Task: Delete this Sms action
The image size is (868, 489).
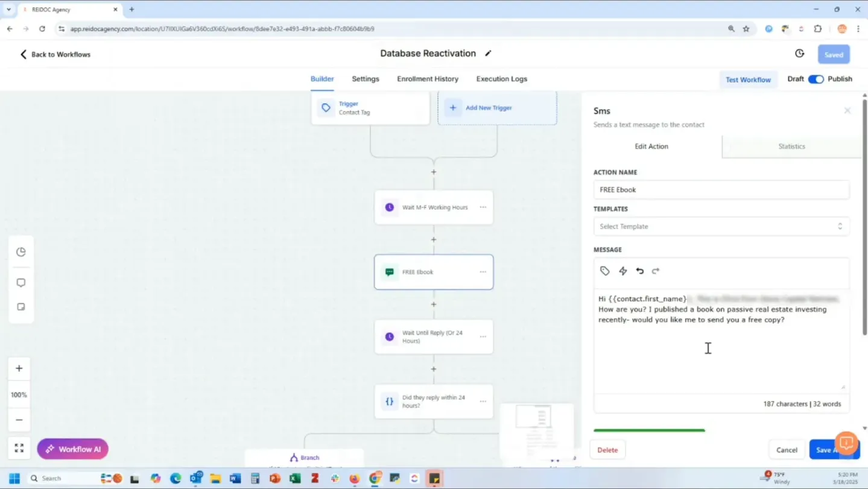Action: point(607,450)
